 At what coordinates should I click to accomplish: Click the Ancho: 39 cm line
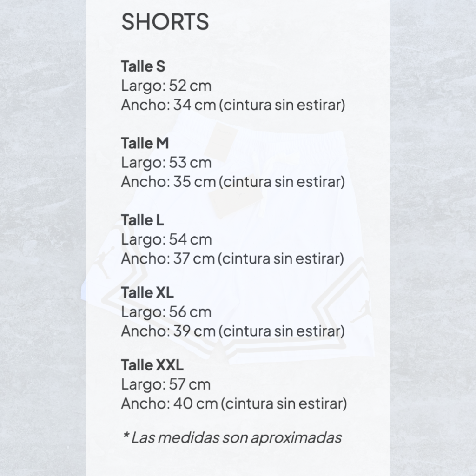tap(232, 331)
